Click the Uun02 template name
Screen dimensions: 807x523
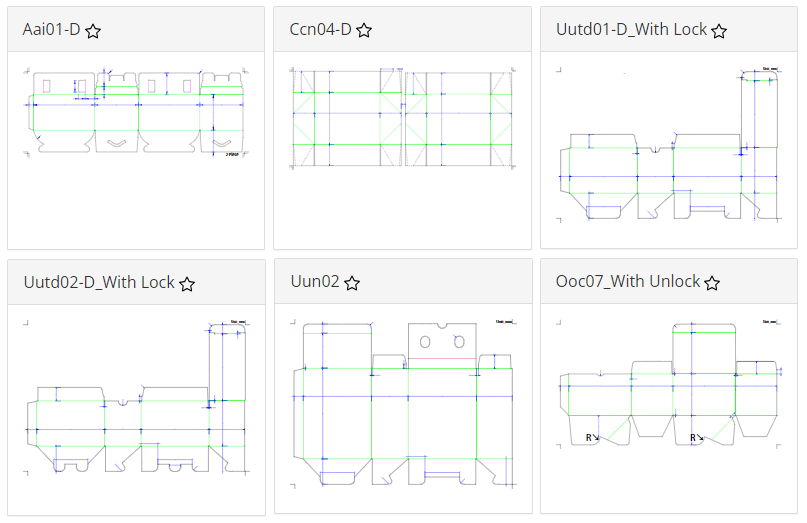pyautogui.click(x=315, y=281)
